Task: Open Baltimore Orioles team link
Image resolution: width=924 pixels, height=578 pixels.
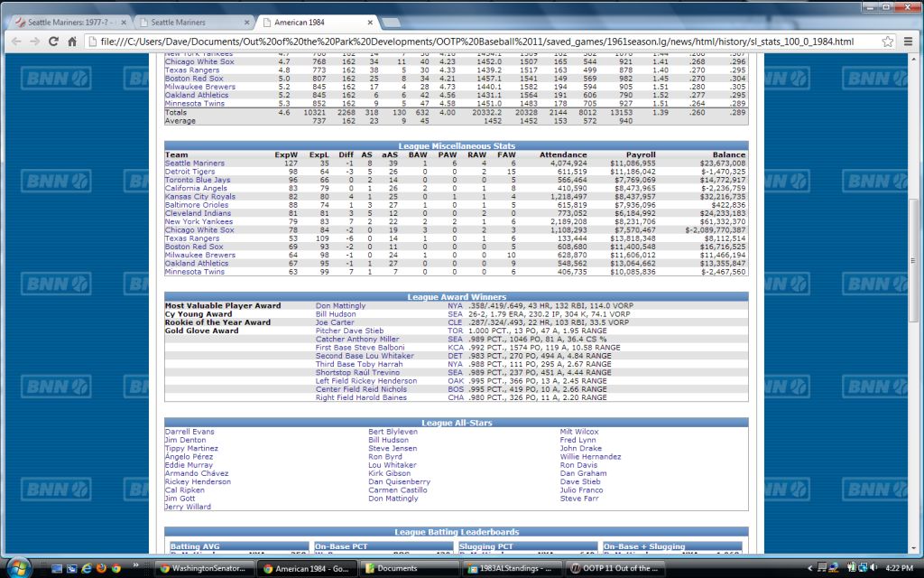Action: pos(196,205)
